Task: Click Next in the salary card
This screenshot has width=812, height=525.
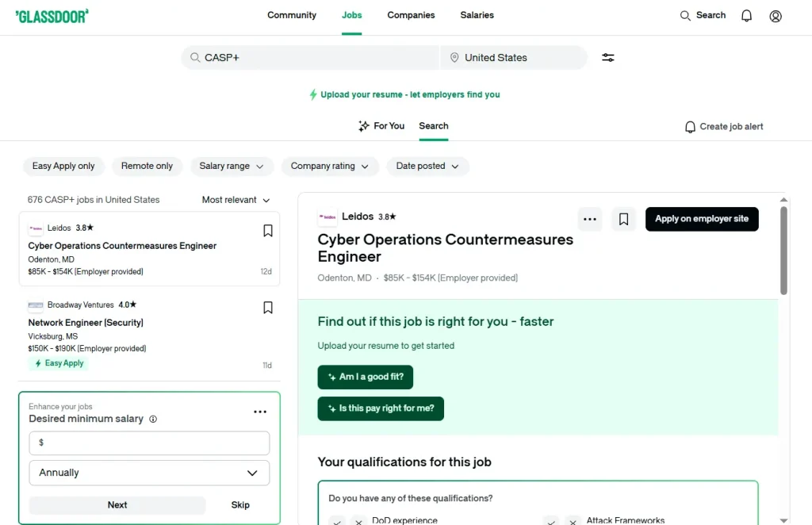Action: point(117,505)
